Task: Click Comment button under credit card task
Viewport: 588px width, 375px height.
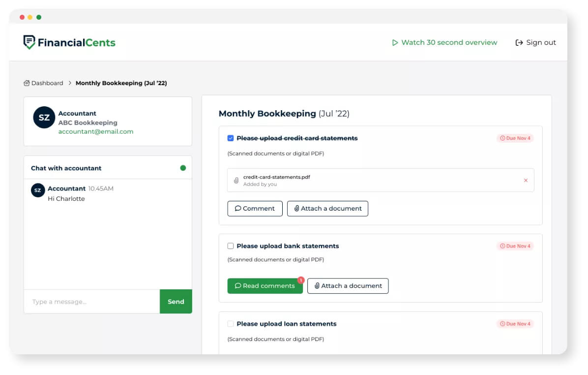Action: [255, 208]
